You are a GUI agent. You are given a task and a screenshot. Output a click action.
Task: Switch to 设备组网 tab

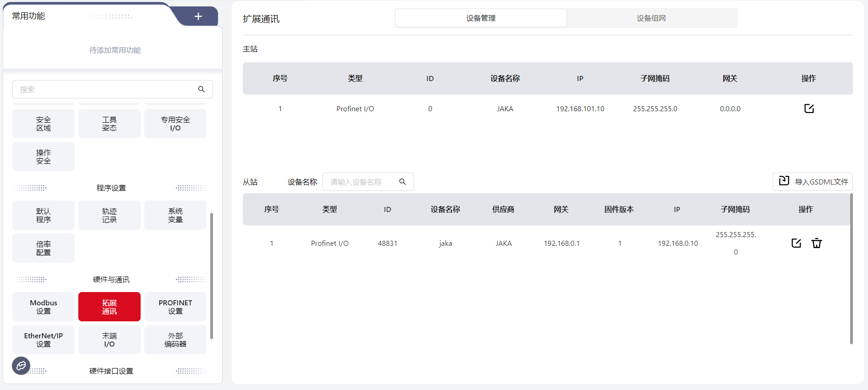point(651,18)
